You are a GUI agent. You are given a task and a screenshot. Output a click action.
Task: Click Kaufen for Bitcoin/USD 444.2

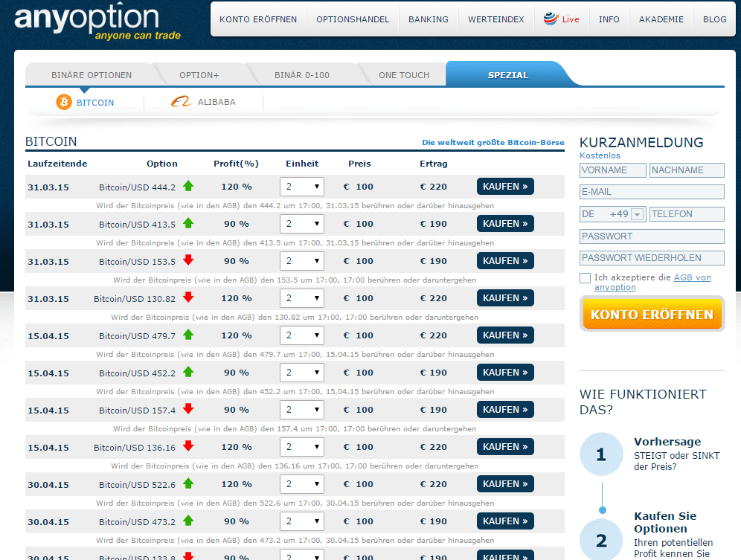point(505,187)
